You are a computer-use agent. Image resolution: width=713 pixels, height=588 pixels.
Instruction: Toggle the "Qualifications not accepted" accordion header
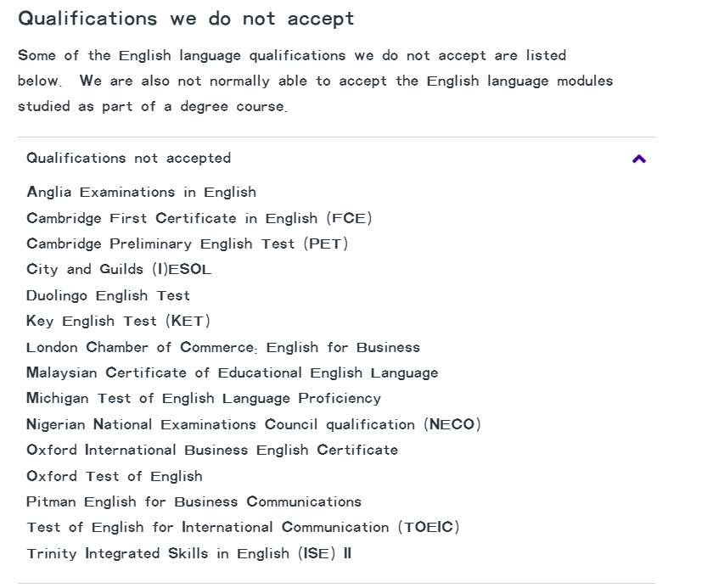click(x=129, y=159)
